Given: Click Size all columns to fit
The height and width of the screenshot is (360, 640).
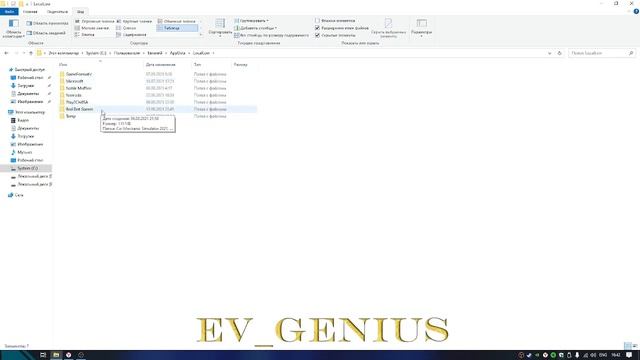Looking at the screenshot, I should [271, 36].
